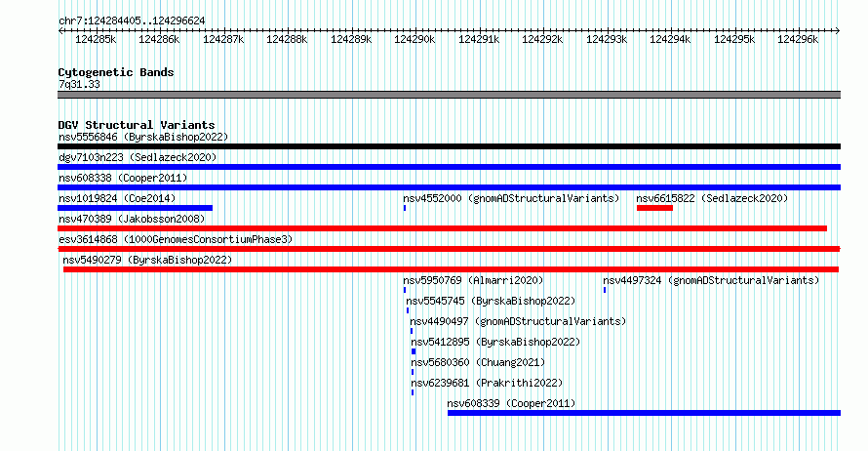Viewport: 868px width, 451px height.
Task: Click the chr7:124284405..124296624 position text
Action: click(132, 21)
